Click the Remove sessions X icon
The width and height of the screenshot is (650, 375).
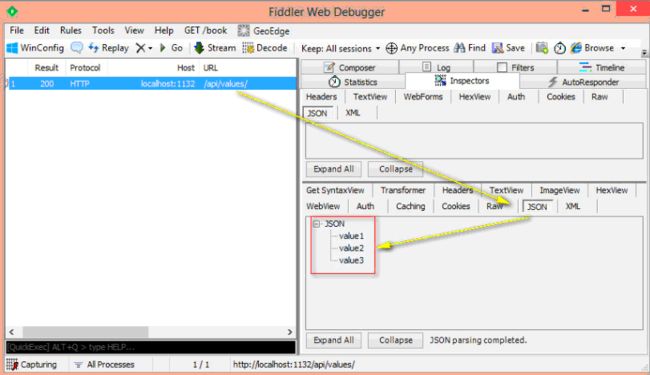[141, 48]
